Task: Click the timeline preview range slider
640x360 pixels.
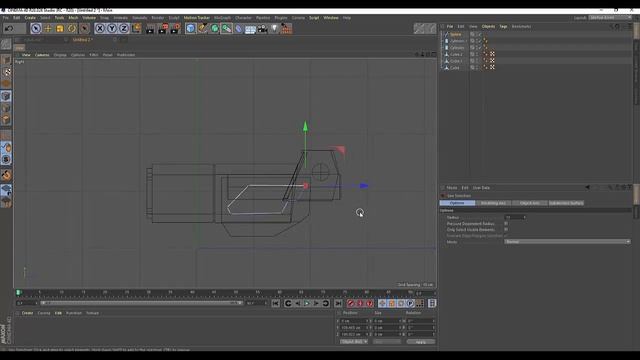Action: 142,303
